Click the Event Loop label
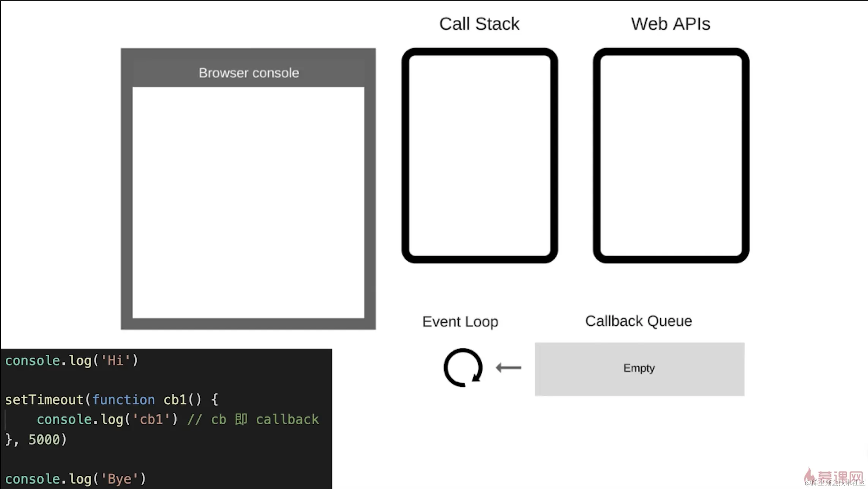 [x=460, y=322]
